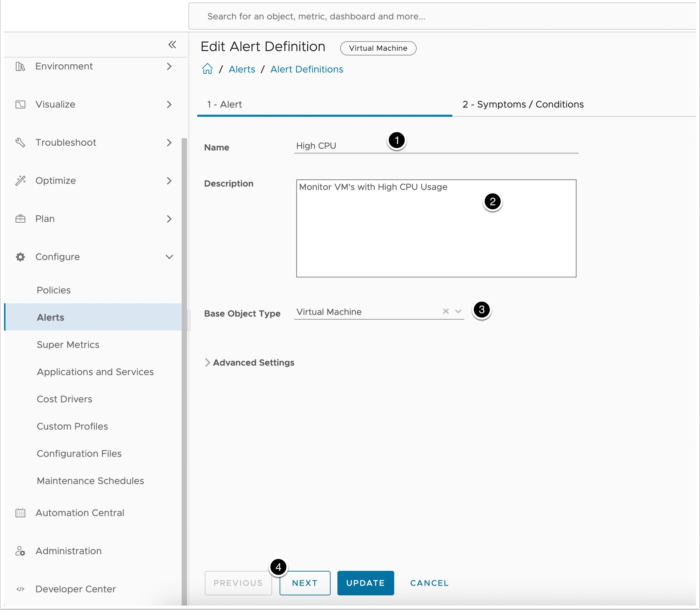Expand the Optimize menu chevron

click(x=169, y=181)
